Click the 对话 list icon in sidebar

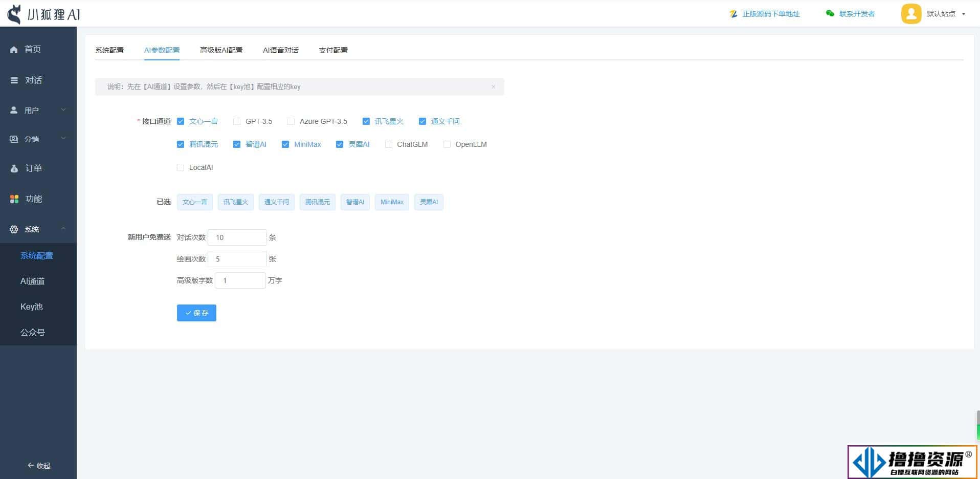[x=14, y=80]
